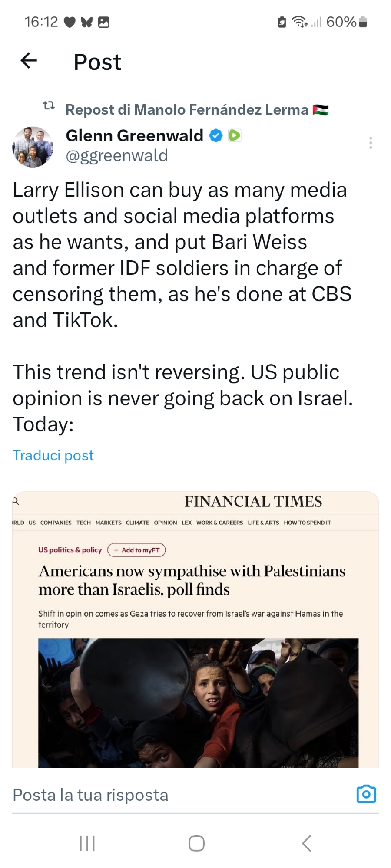Open Glenn Greenwald's profile picture
The height and width of the screenshot is (868, 391).
tap(33, 147)
